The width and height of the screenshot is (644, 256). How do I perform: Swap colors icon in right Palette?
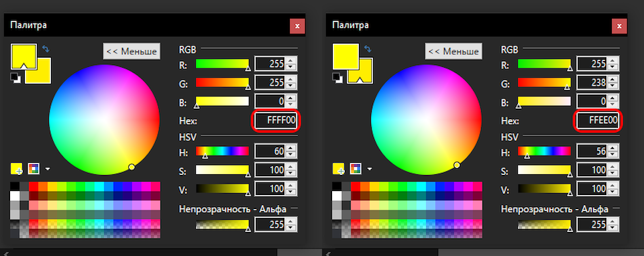tap(368, 49)
